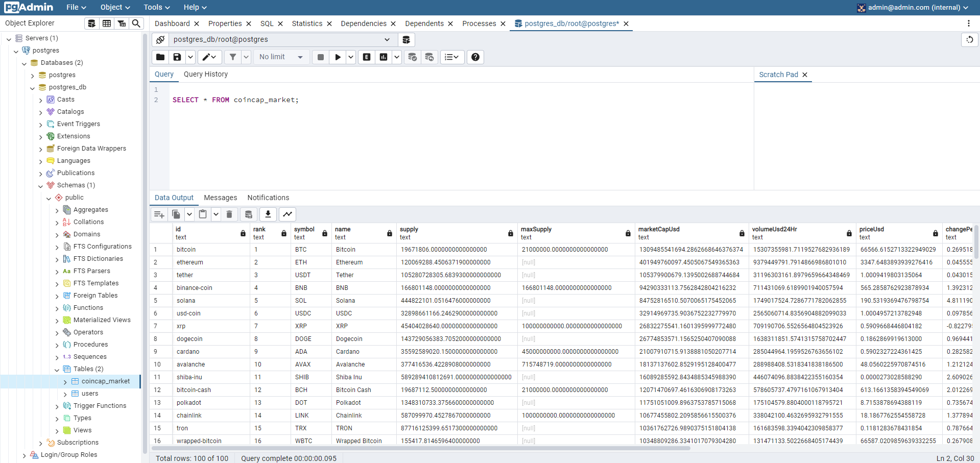Expand the Functions node in the tree
This screenshot has height=463, width=980.
57,308
